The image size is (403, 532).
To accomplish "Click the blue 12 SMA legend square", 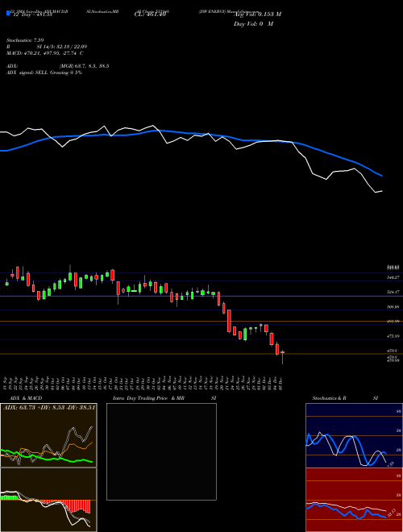I will pos(8,13).
